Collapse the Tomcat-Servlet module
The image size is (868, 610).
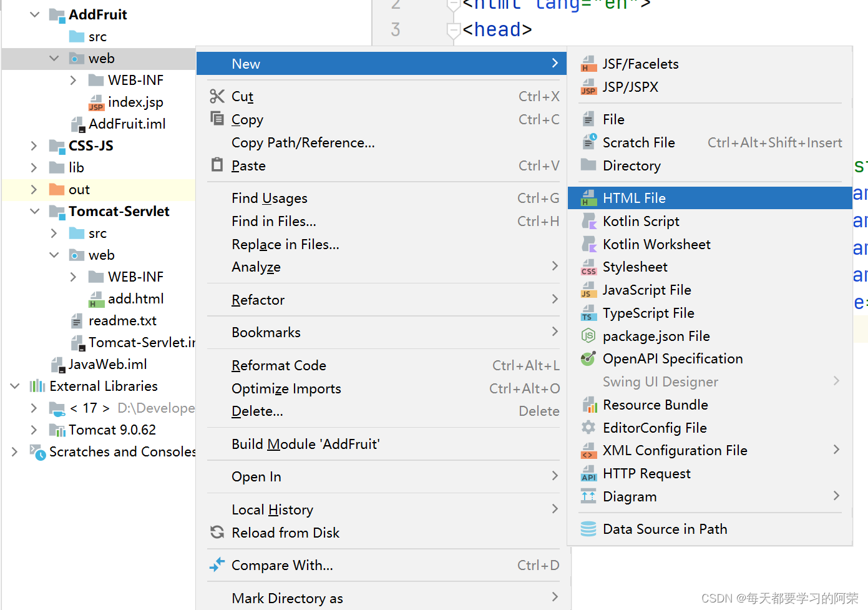(34, 211)
